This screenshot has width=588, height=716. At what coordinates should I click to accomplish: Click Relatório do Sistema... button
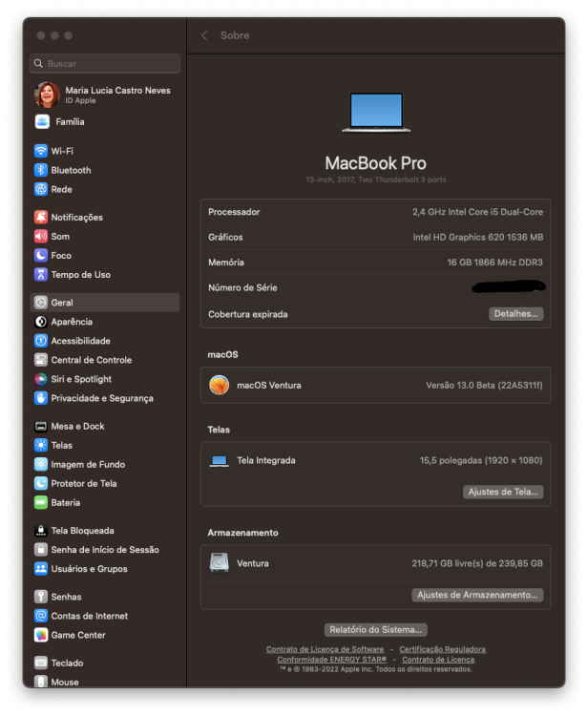tap(376, 630)
